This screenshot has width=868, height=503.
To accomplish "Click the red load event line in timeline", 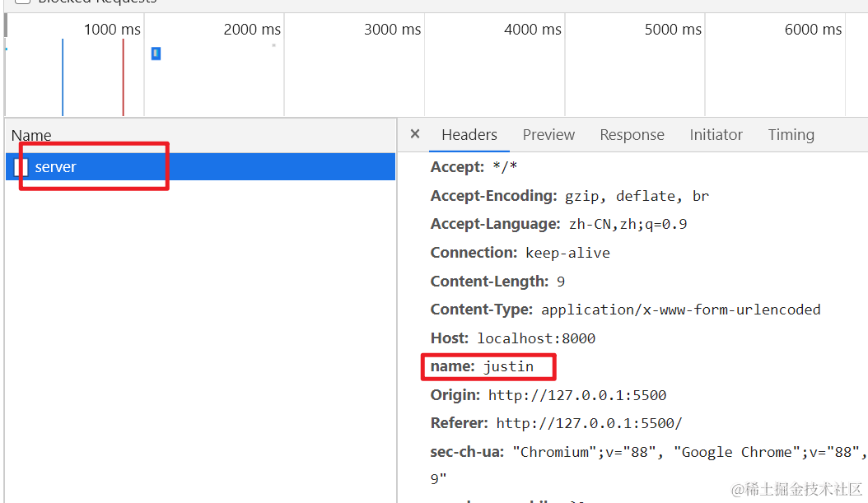I will pos(123,77).
